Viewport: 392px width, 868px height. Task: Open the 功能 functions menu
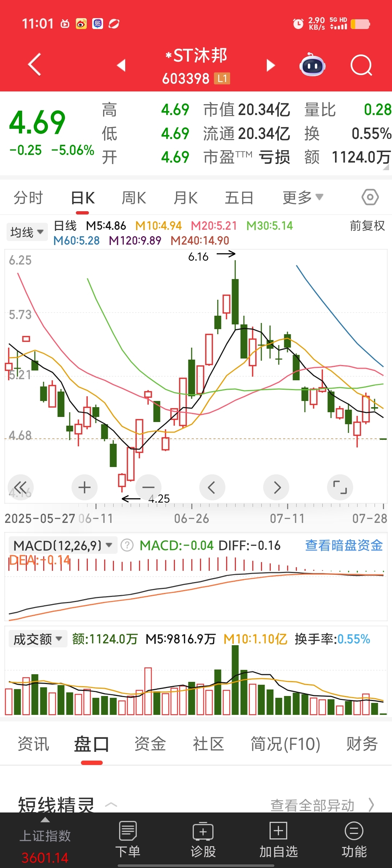click(354, 839)
